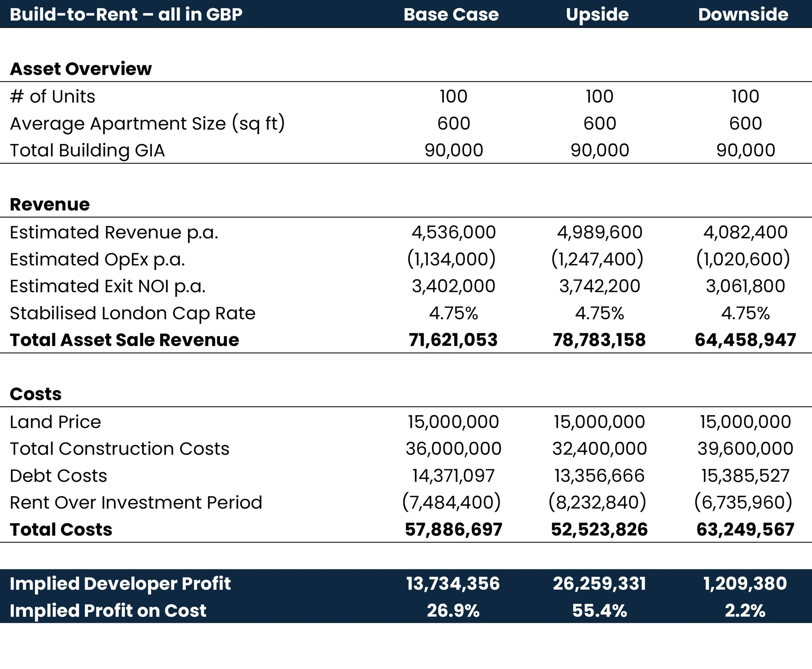Click Downside Implied Profit on Cost 2.2%
812x669 pixels.
[x=745, y=611]
